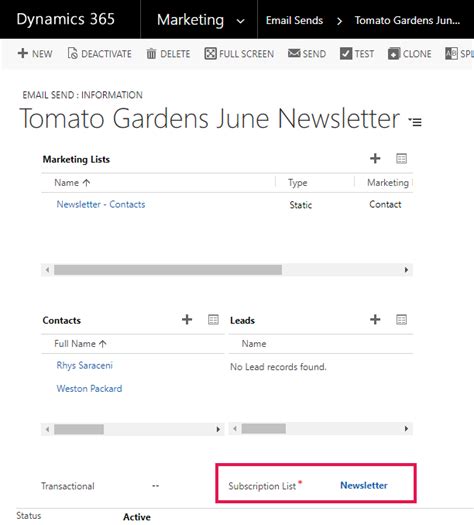Sort Leads by Name column
This screenshot has height=525, width=474.
coord(254,344)
